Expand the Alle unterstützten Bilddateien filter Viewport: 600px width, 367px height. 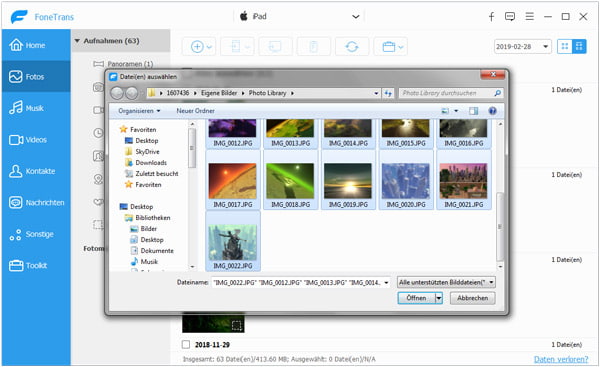coord(446,282)
